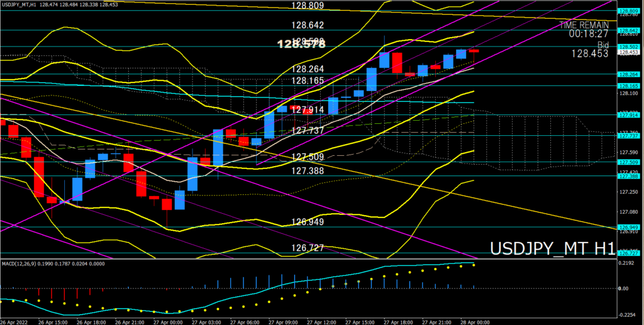Click the 27 Apr 15:00 time-axis label
Screen dimensions: 644x325
pyautogui.click(x=359, y=322)
